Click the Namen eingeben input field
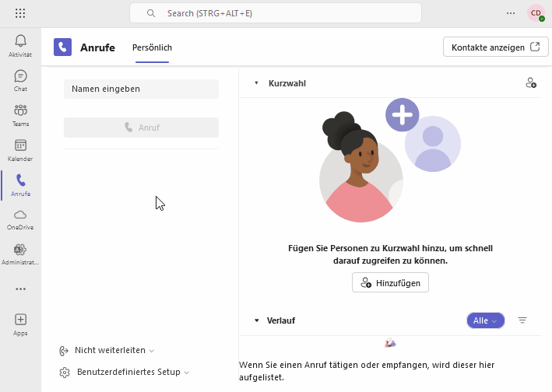 141,89
